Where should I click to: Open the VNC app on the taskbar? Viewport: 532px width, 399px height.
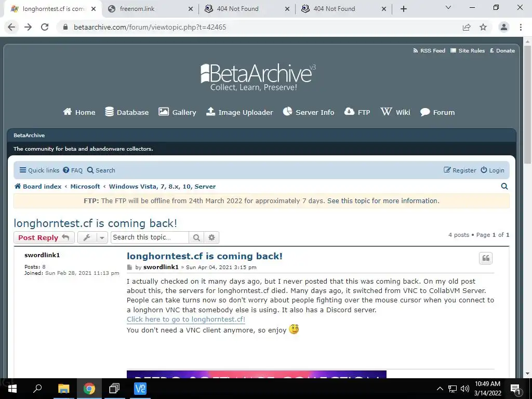click(140, 389)
